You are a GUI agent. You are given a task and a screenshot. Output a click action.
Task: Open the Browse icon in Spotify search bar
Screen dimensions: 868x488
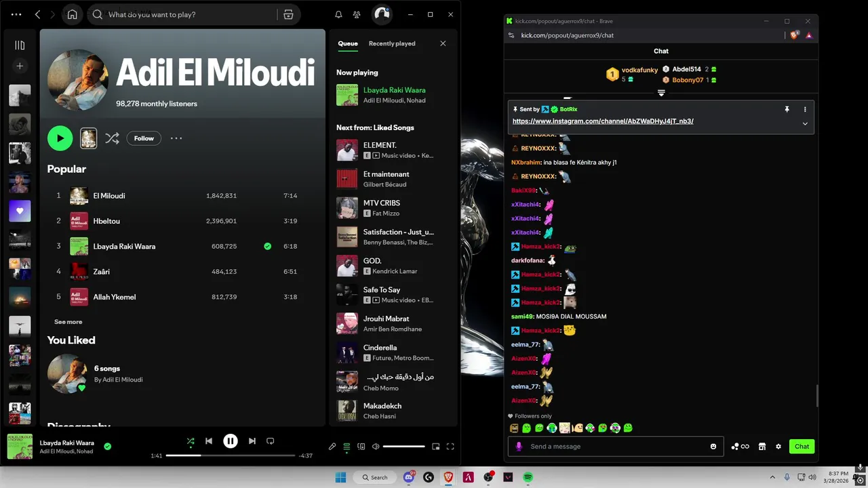point(288,14)
